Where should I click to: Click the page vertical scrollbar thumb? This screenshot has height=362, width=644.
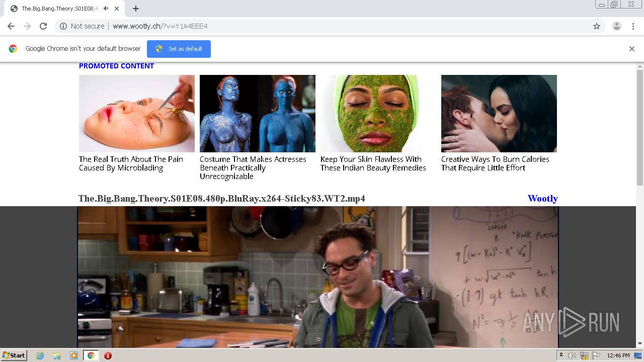640,128
